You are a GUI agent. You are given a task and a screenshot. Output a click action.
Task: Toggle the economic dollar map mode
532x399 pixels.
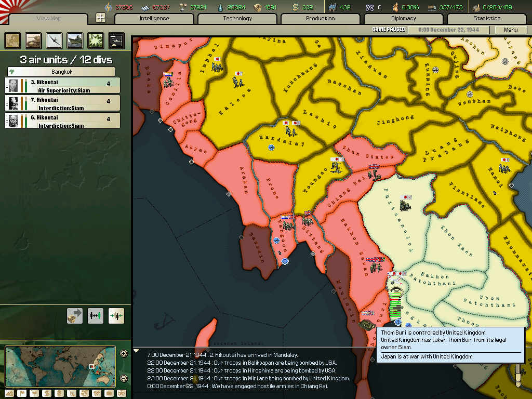(x=47, y=394)
